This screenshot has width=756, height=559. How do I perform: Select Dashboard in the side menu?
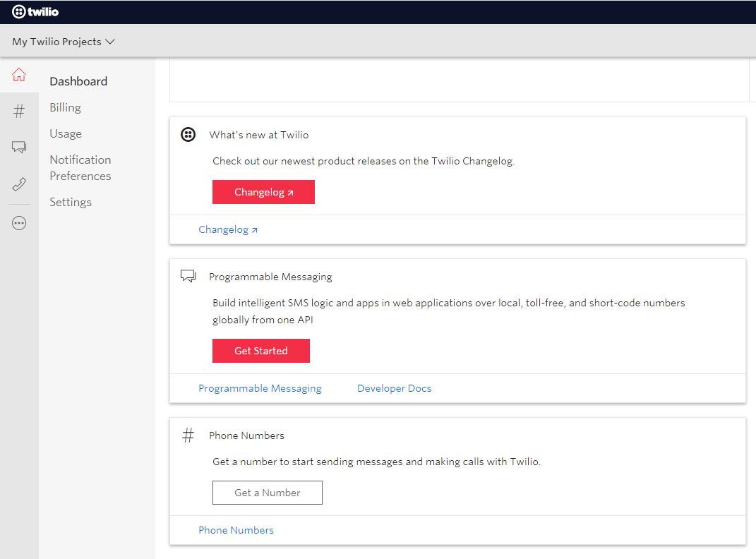[78, 81]
